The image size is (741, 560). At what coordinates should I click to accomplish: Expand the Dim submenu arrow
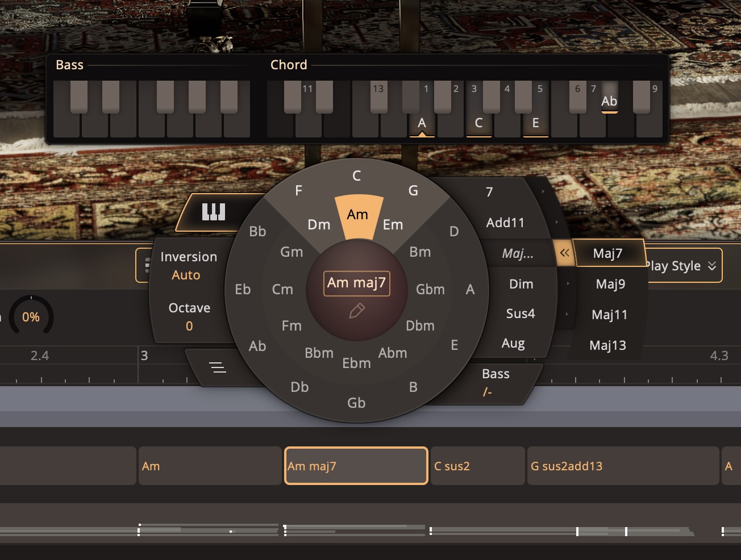click(568, 283)
